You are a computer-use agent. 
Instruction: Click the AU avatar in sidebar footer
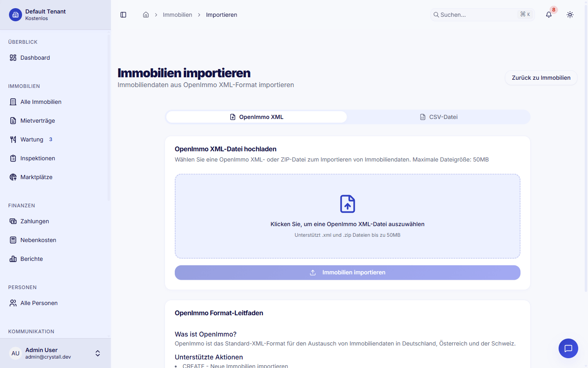(16, 353)
